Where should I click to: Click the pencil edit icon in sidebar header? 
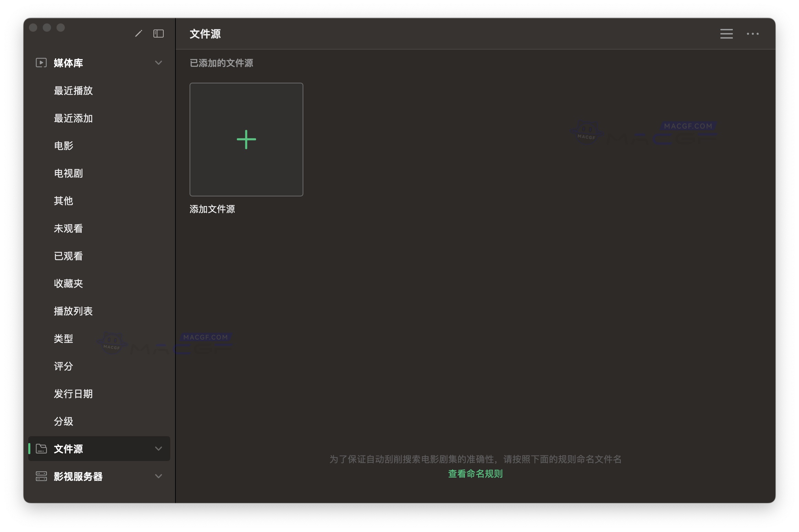click(x=139, y=33)
